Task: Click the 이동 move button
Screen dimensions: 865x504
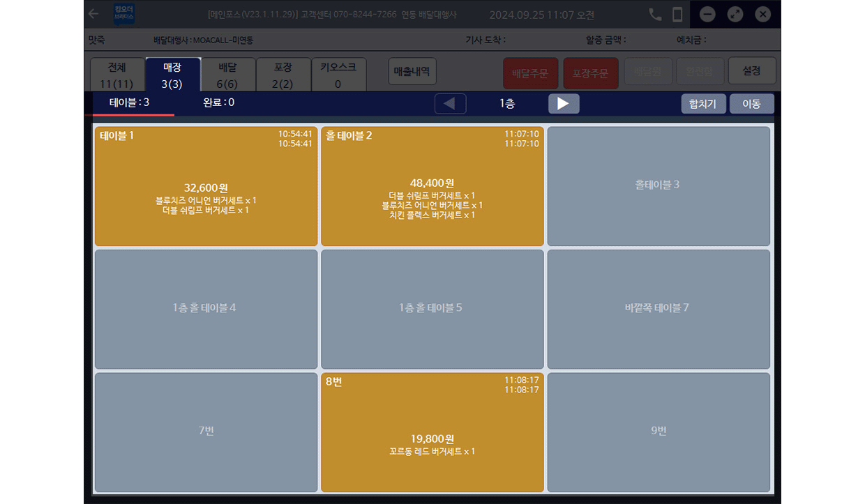Action: coord(752,104)
